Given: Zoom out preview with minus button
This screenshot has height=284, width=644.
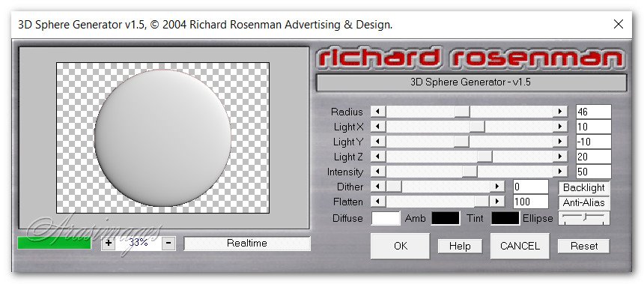Looking at the screenshot, I should click(168, 243).
